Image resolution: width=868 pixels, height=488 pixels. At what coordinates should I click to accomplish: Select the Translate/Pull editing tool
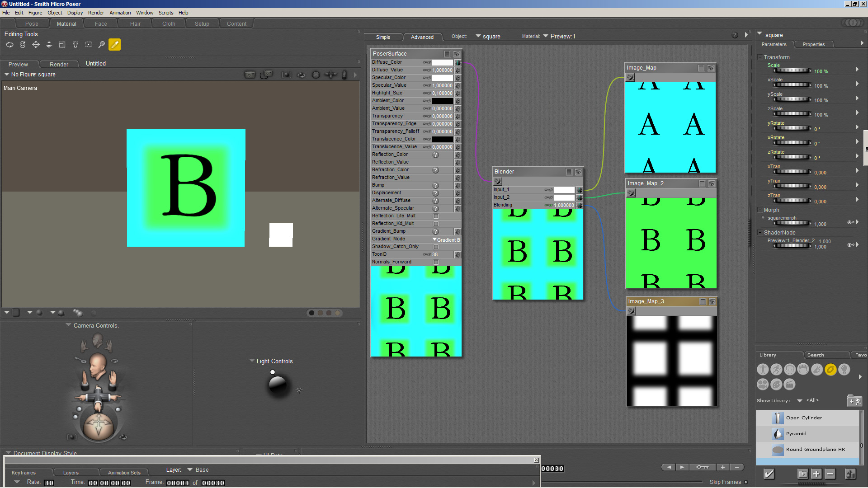[x=36, y=45]
